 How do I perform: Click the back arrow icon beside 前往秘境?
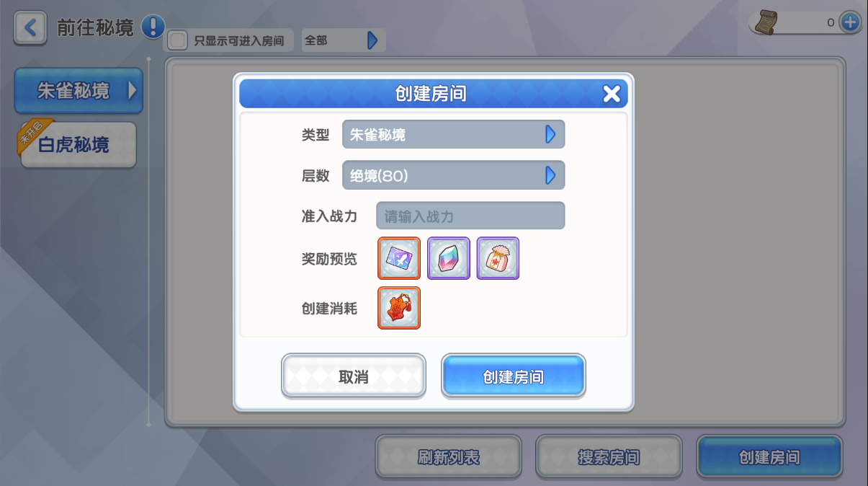point(30,28)
